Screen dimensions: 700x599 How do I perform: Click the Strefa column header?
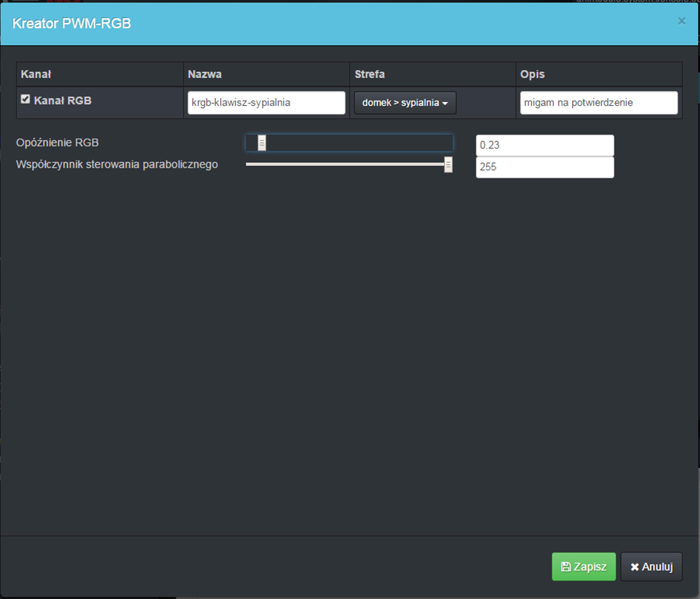(369, 74)
